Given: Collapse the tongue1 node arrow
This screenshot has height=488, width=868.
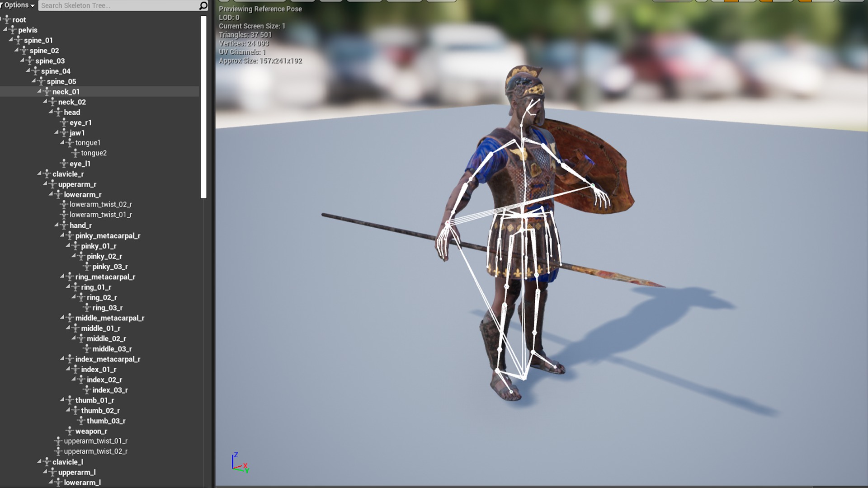Looking at the screenshot, I should tap(62, 142).
